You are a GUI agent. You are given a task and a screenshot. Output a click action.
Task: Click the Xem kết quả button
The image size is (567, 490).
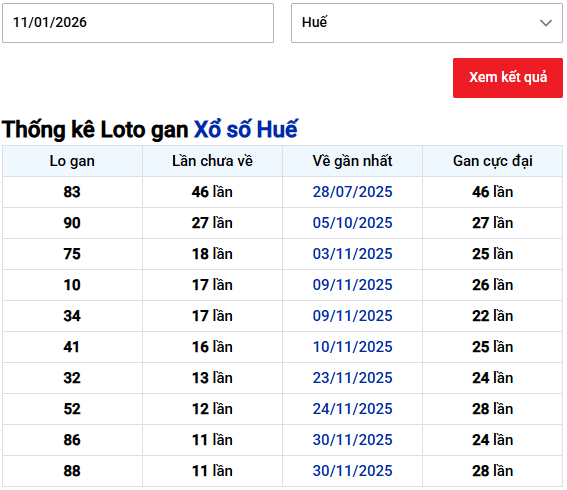coord(508,78)
